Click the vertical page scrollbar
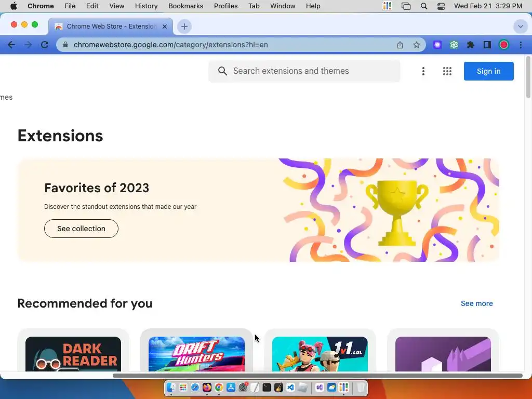 [528, 77]
